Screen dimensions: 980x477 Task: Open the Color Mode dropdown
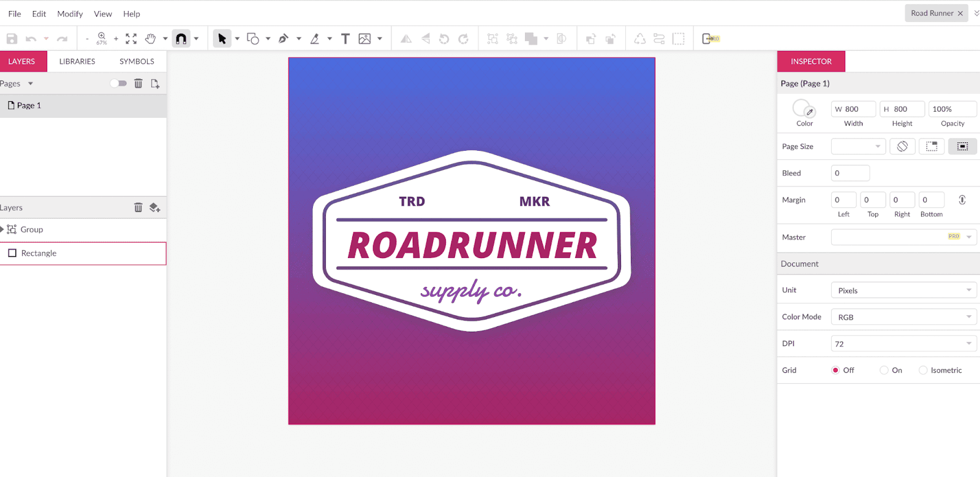coord(903,317)
